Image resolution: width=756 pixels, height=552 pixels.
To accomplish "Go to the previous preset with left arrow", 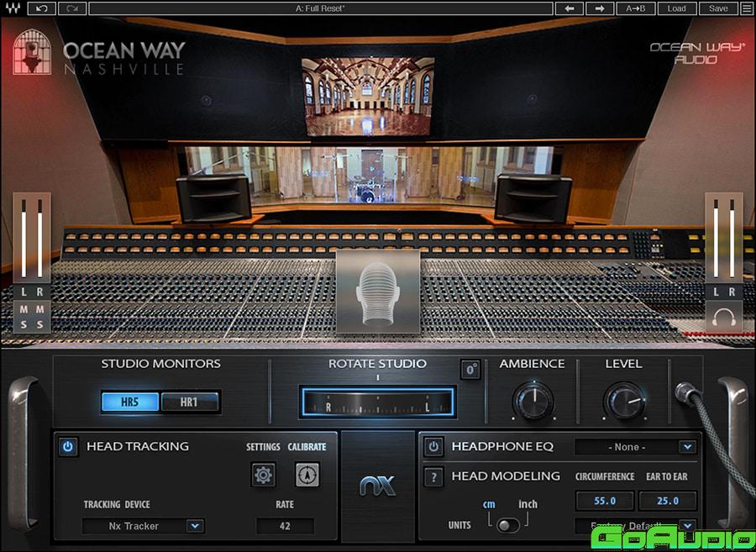I will click(570, 8).
